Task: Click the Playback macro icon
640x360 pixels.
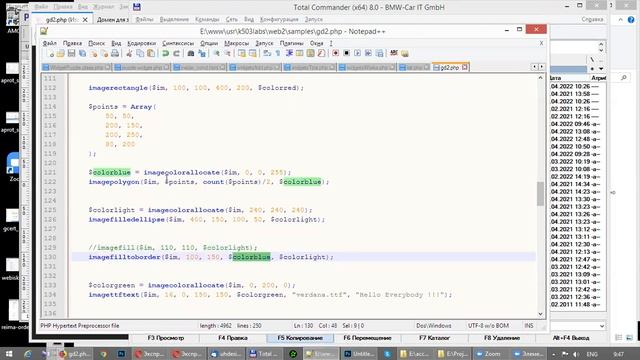Action: coord(357,53)
